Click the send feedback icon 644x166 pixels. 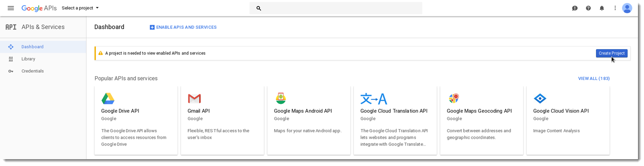[x=575, y=8]
